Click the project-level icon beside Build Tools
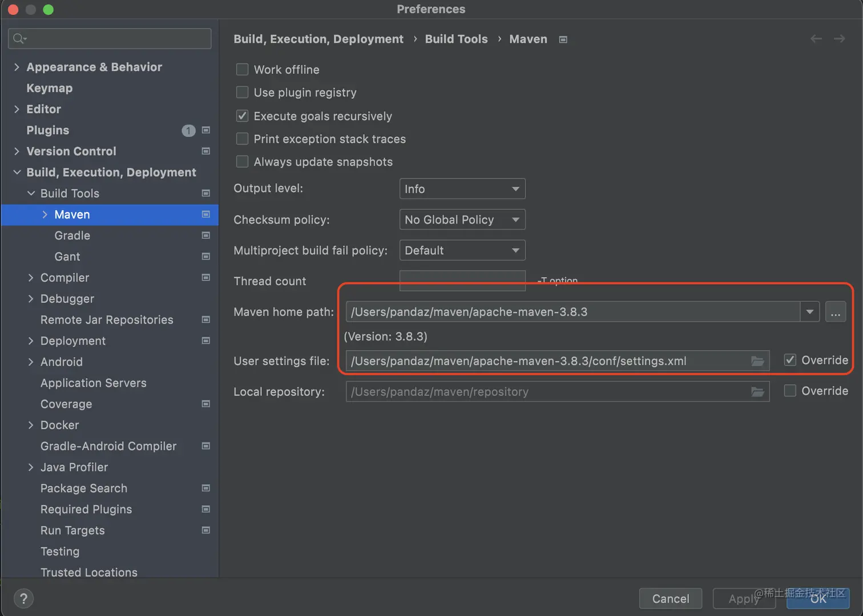This screenshot has width=863, height=616. click(206, 193)
